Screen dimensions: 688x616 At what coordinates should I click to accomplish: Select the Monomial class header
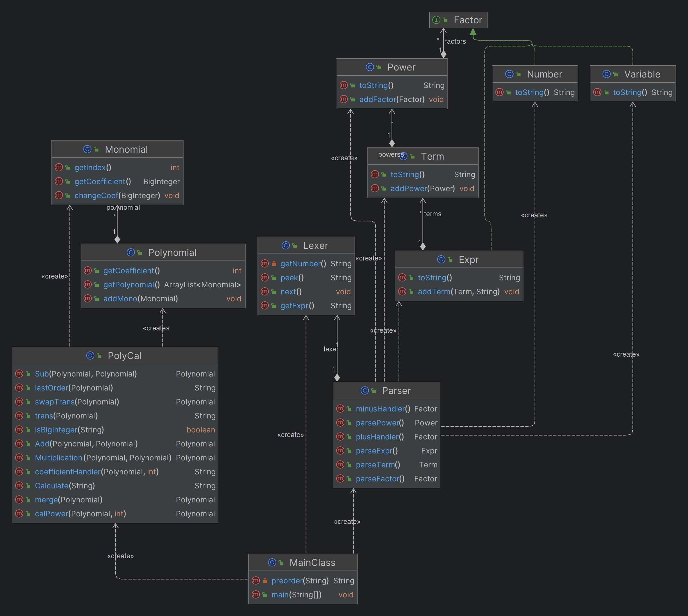click(117, 149)
